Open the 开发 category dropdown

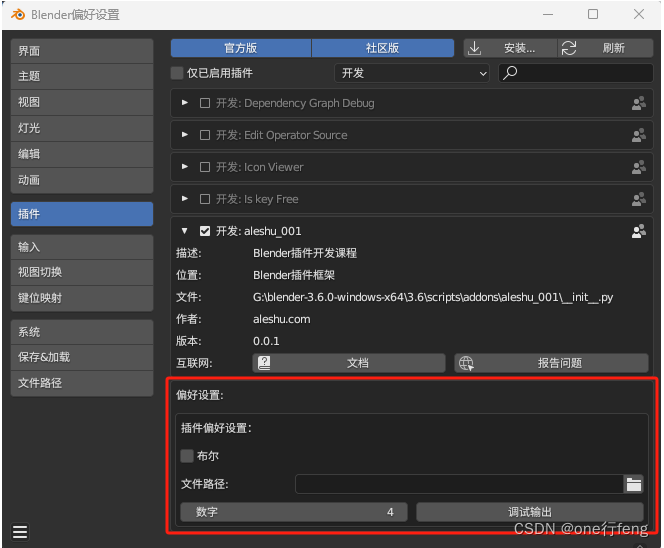pos(412,73)
